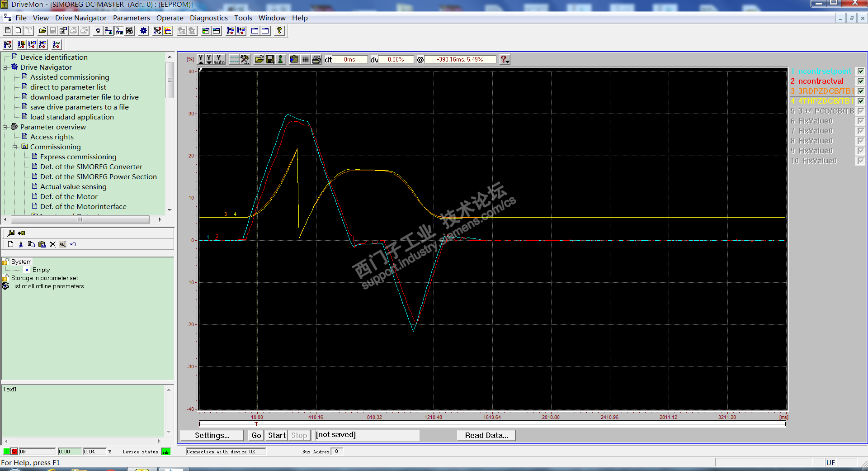Select Def. of the Motor tree item
868x471 pixels.
tap(69, 197)
